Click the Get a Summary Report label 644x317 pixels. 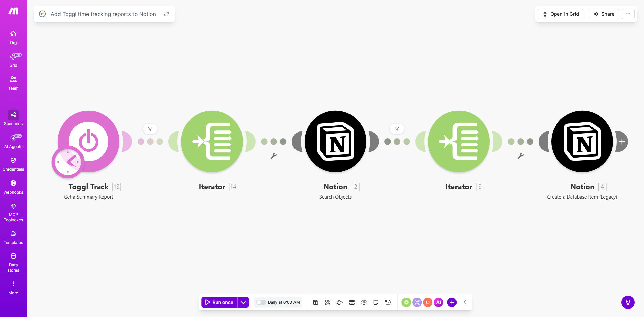(x=89, y=197)
